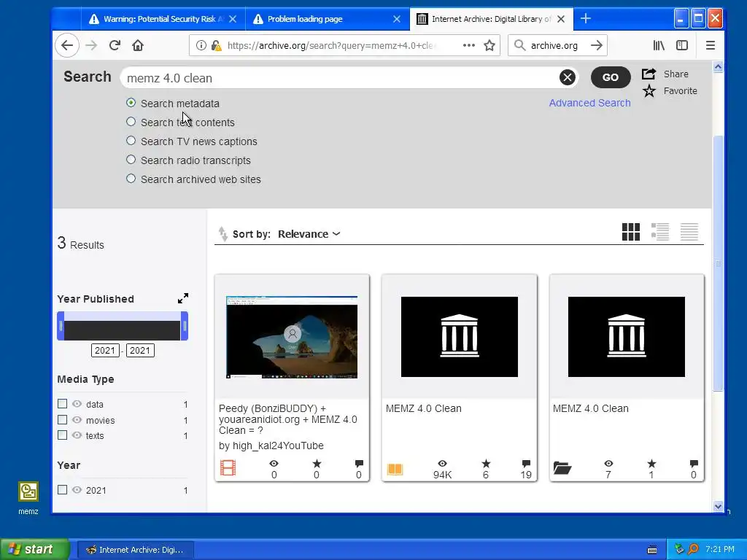Image resolution: width=747 pixels, height=560 pixels.
Task: Select Search TV news captions option
Action: (x=131, y=141)
